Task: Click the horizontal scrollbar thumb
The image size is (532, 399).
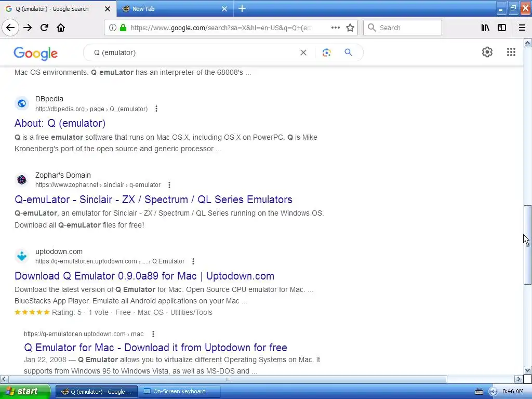Action: 228,379
